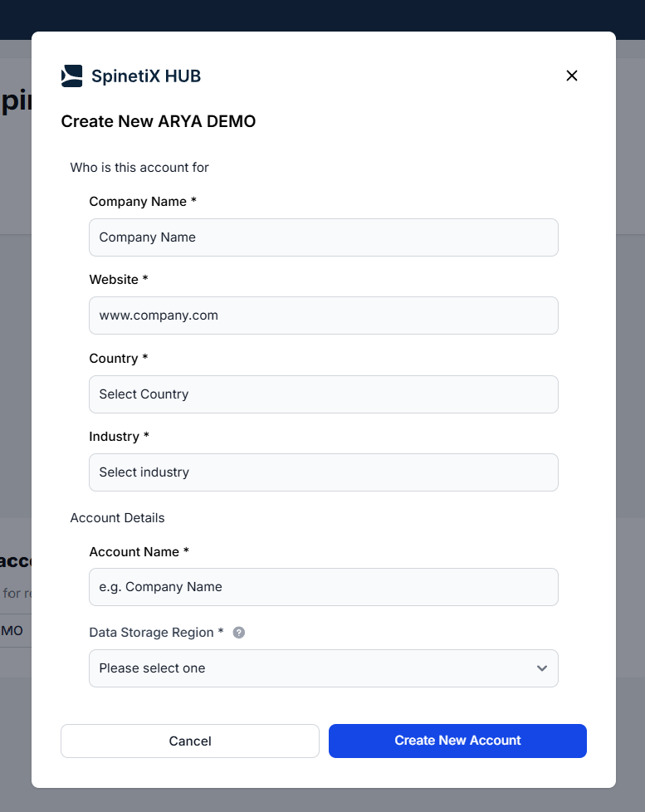The width and height of the screenshot is (645, 812).
Task: Show help for Data Storage Region
Action: point(238,633)
